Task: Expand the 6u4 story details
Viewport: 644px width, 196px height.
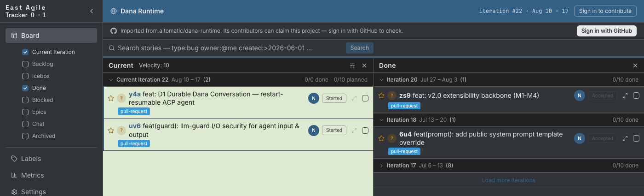Action: (625, 138)
